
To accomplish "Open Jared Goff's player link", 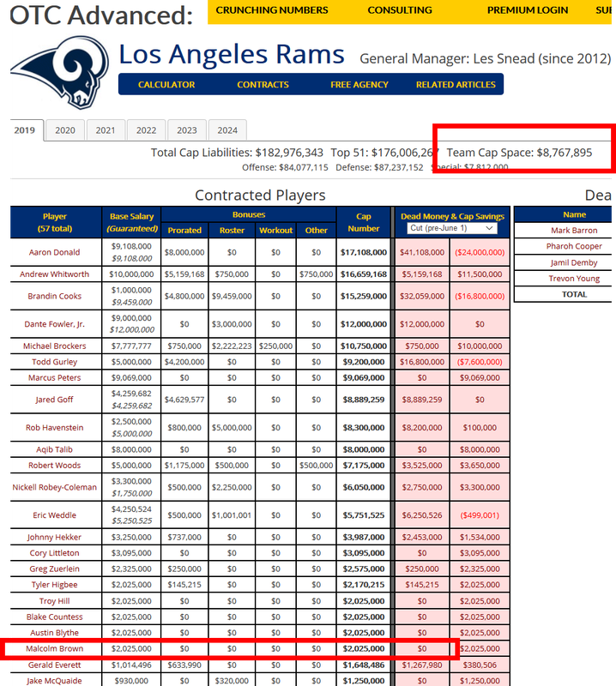I will pyautogui.click(x=54, y=400).
